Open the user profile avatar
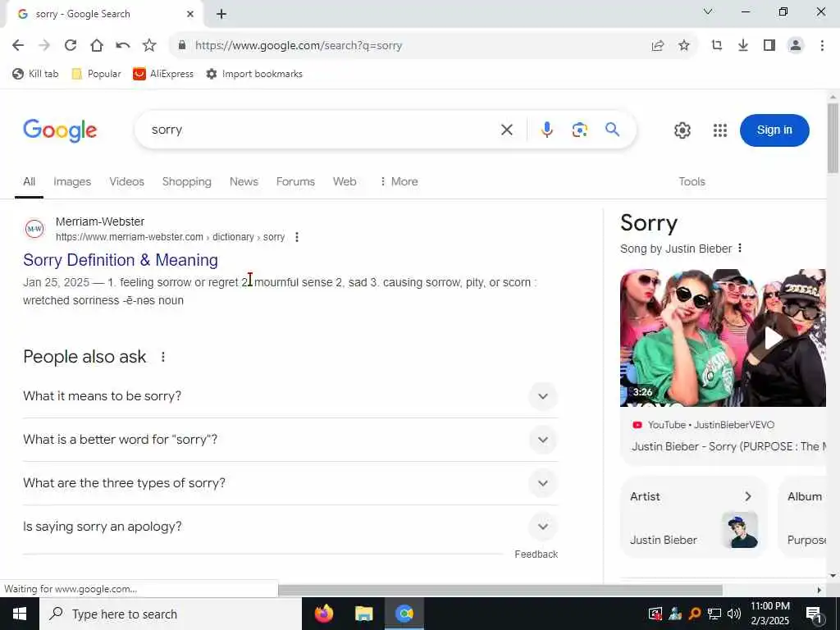 796,46
